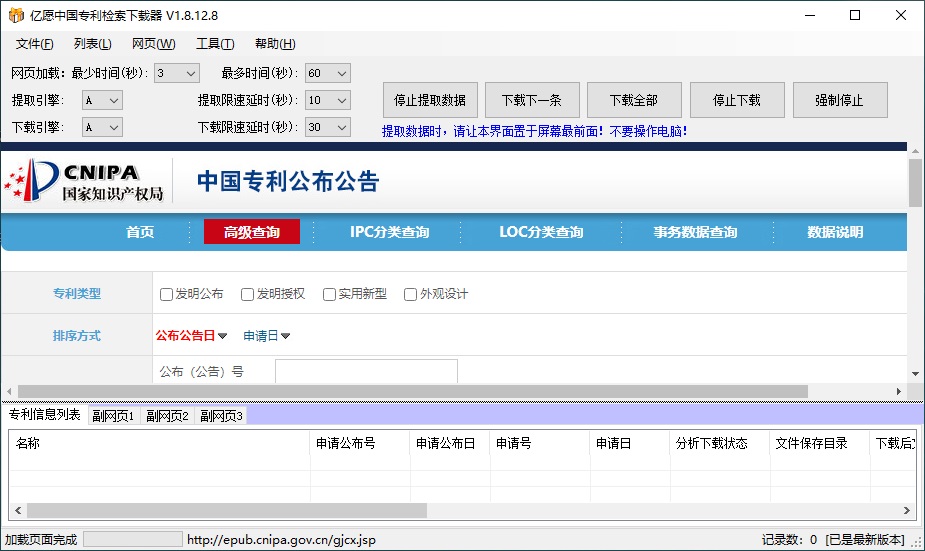The image size is (925, 551).
Task: Click the 下载全部 button
Action: coord(634,100)
